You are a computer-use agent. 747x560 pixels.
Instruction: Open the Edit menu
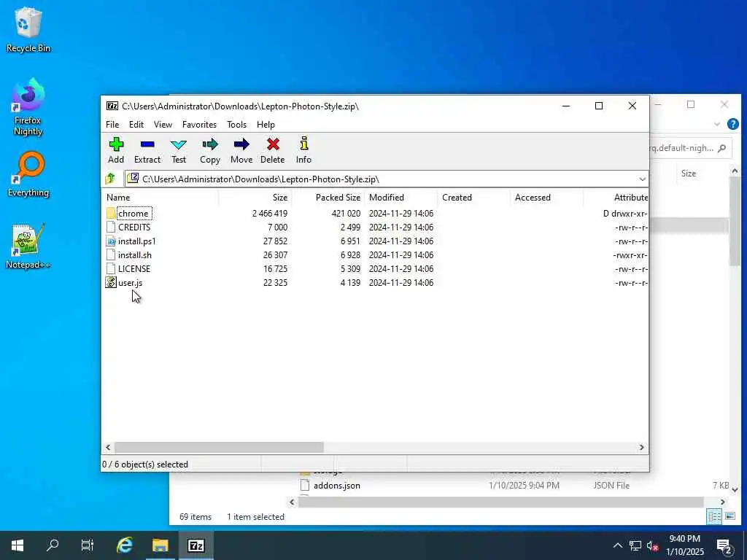coord(136,124)
